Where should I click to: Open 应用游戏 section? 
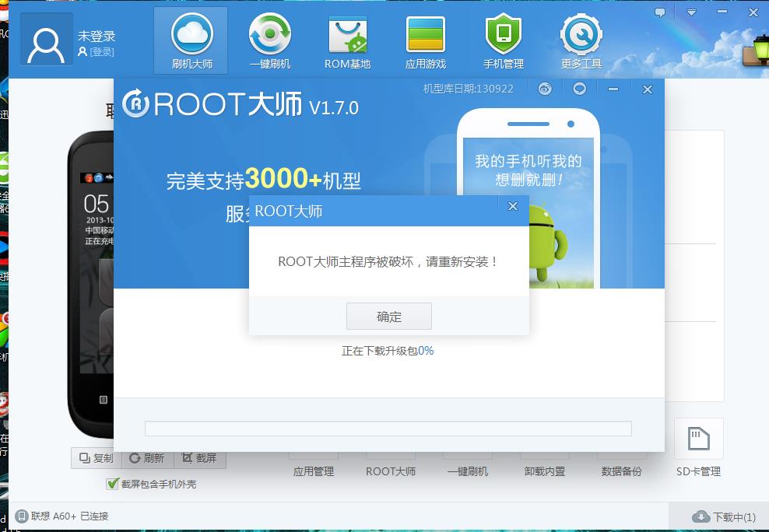(x=426, y=41)
